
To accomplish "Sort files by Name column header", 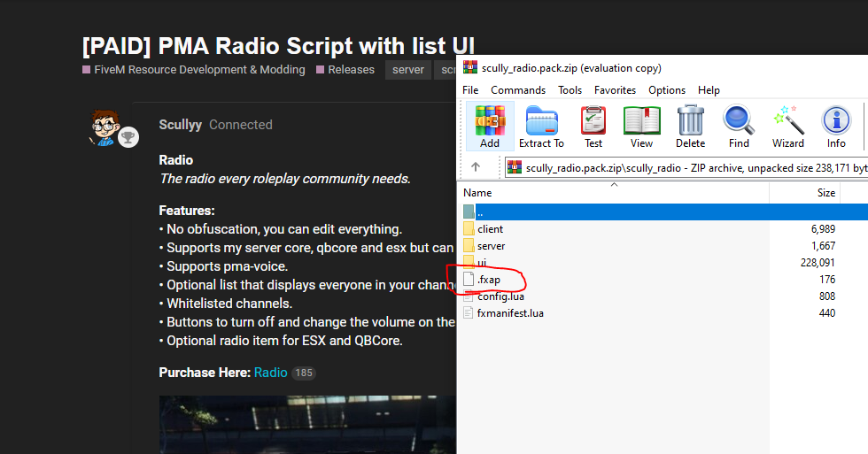I will pos(478,193).
